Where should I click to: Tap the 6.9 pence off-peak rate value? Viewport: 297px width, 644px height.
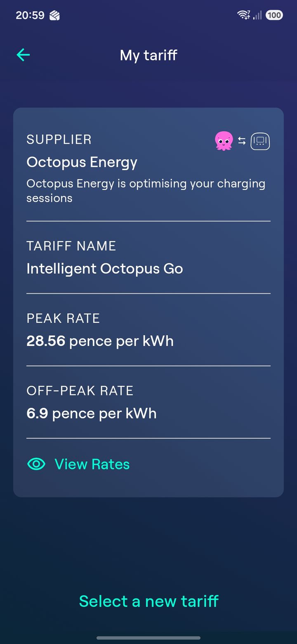pyautogui.click(x=92, y=413)
